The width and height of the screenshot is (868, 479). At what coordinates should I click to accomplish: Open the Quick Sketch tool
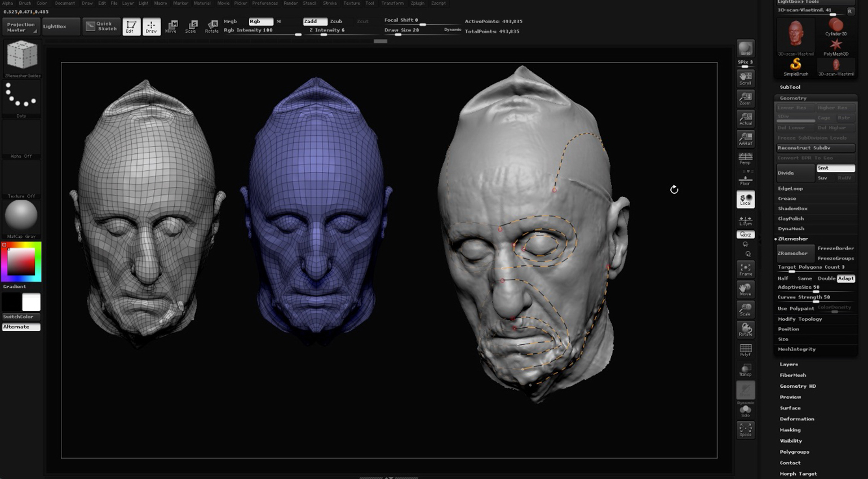pos(102,26)
